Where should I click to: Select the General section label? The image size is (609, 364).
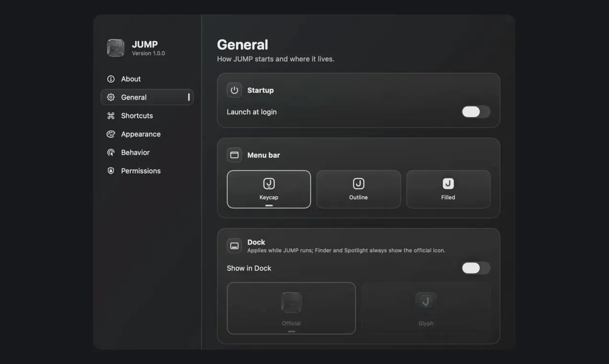click(x=134, y=97)
